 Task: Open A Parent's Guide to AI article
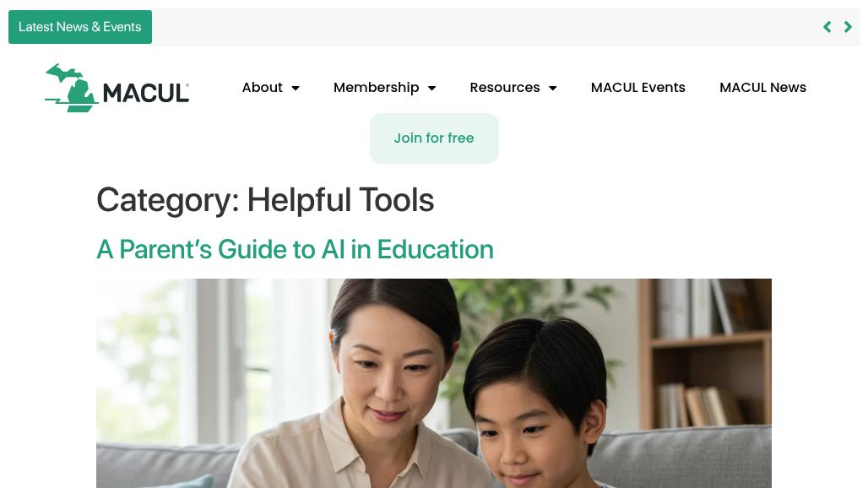pos(295,250)
